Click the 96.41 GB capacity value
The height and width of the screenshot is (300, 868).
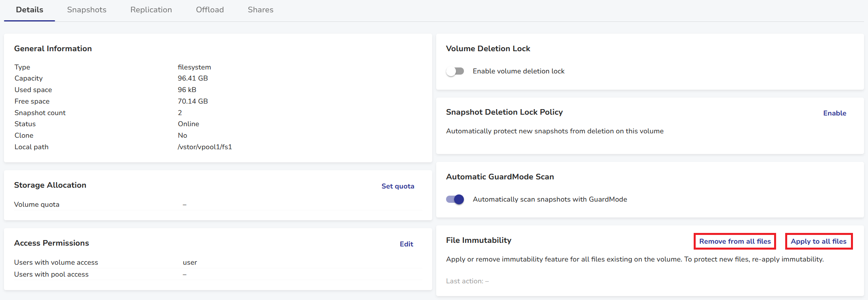(193, 78)
